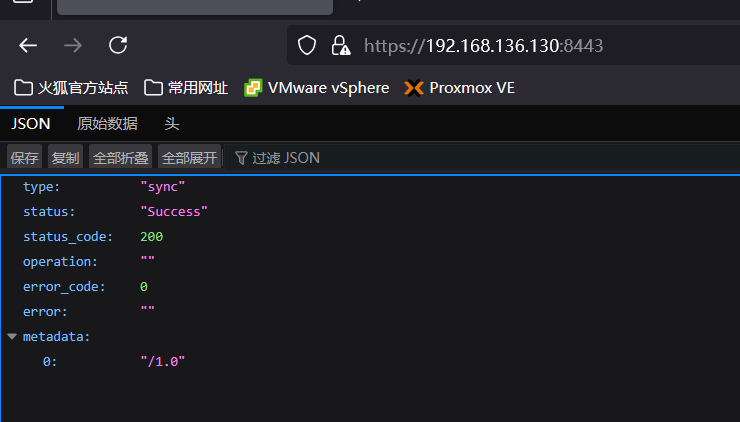Switch to the JSON tab
740x422 pixels.
31,124
